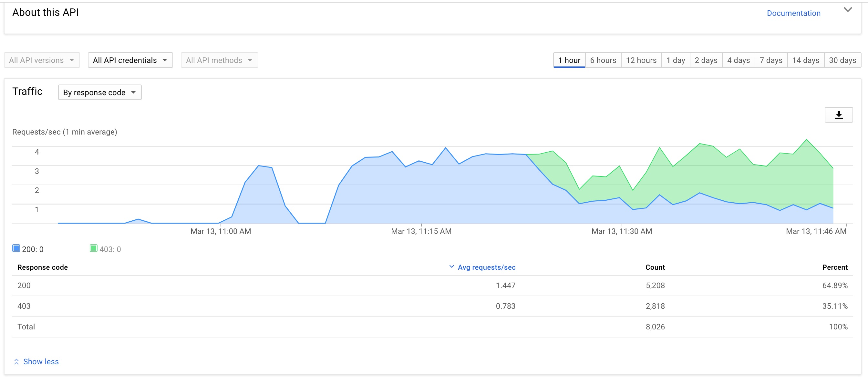Select the 7 days time range
This screenshot has width=868, height=382.
[771, 60]
